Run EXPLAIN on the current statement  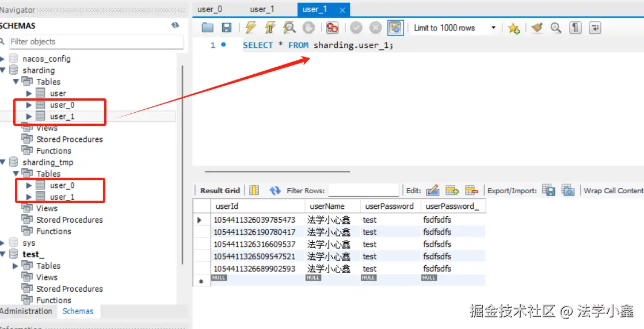click(289, 28)
